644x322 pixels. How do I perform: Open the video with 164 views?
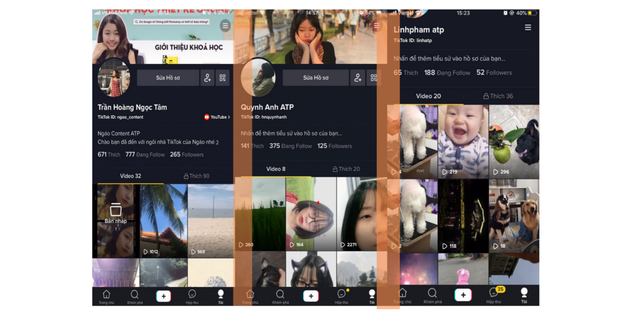tap(311, 214)
